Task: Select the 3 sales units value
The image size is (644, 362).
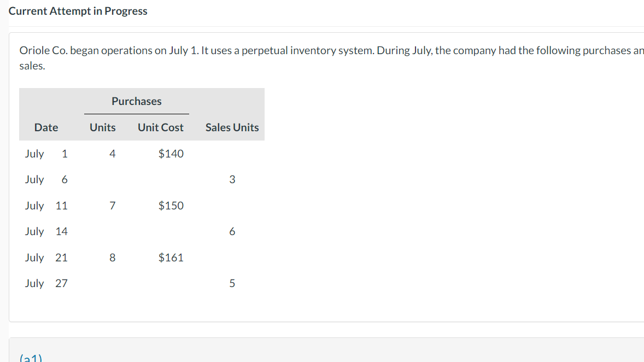Action: (x=232, y=179)
